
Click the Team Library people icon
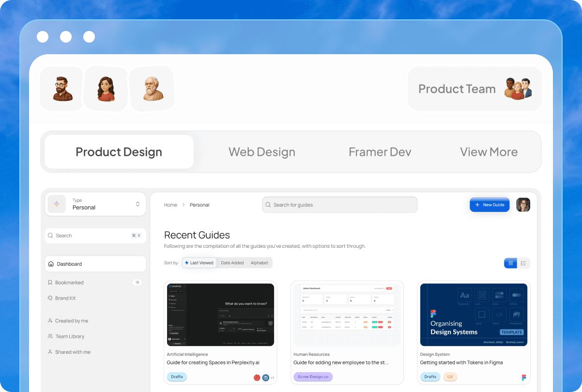(50, 336)
